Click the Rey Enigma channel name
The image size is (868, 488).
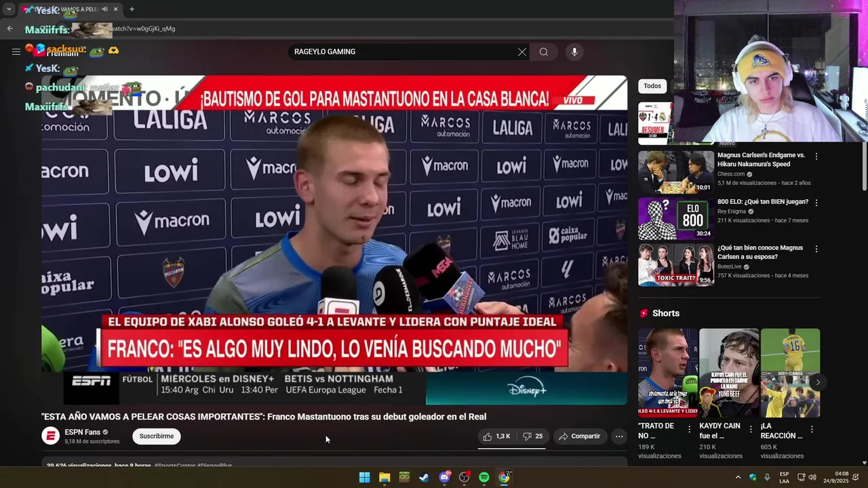pyautogui.click(x=731, y=211)
